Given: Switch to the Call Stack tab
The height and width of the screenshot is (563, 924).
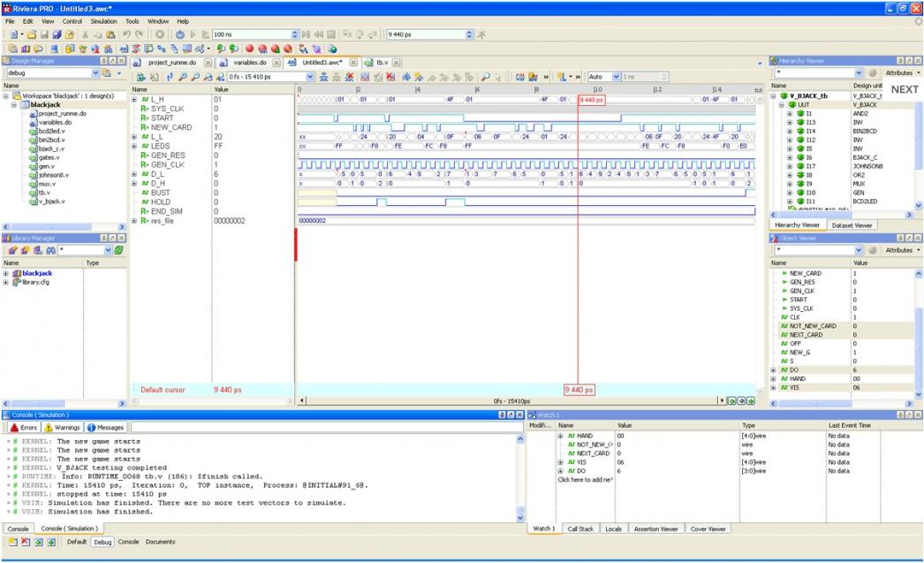Looking at the screenshot, I should 580,529.
